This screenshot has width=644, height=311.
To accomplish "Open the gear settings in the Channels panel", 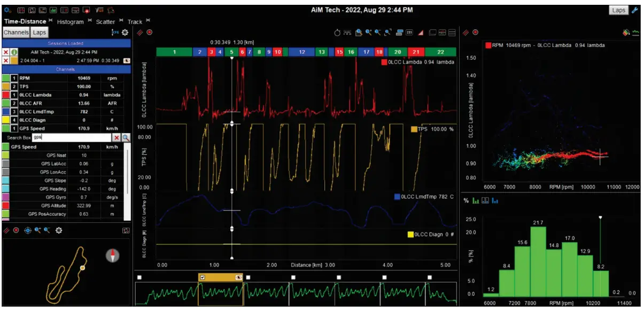I will pos(125,33).
